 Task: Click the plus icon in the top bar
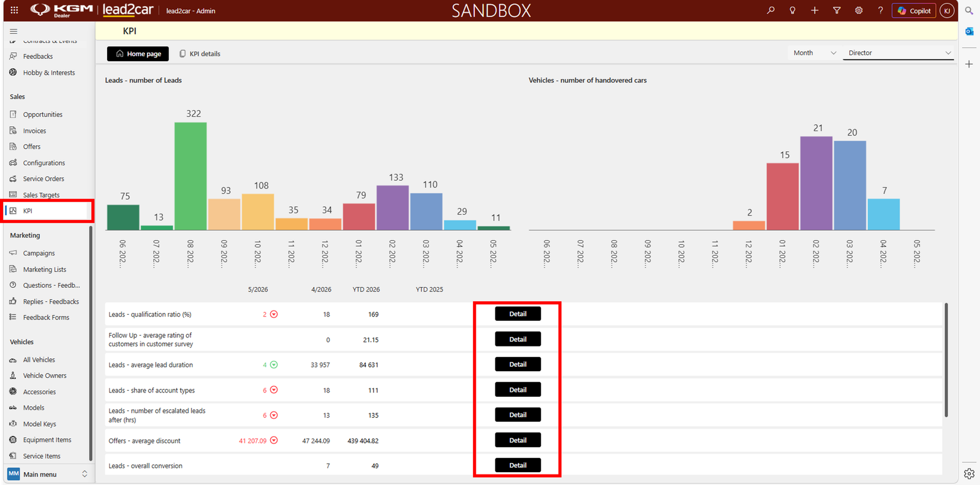coord(815,10)
